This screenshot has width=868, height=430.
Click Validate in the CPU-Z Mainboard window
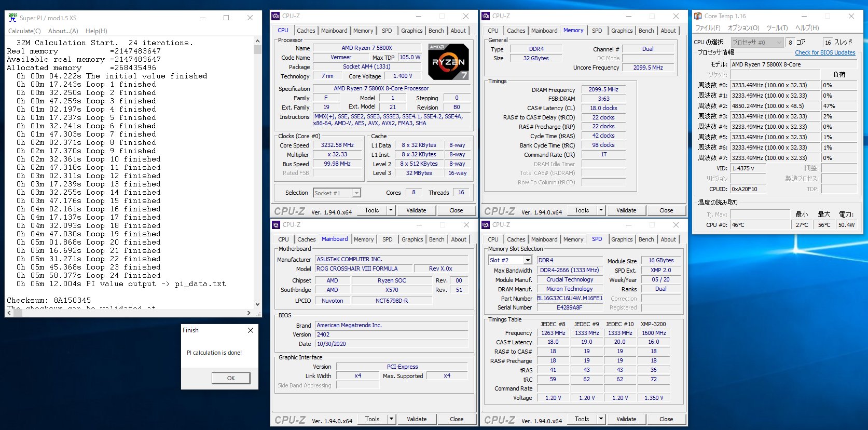tap(417, 419)
